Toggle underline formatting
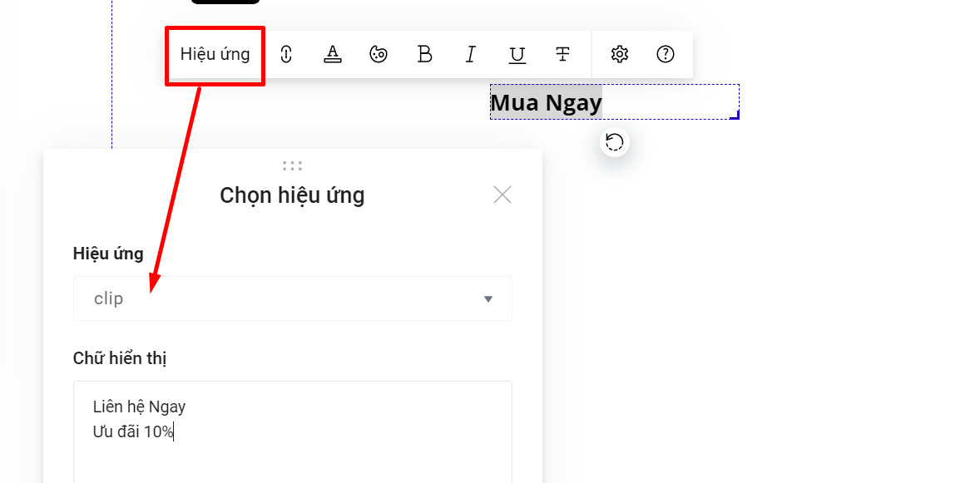Screen dimensions: 980x483 517,55
